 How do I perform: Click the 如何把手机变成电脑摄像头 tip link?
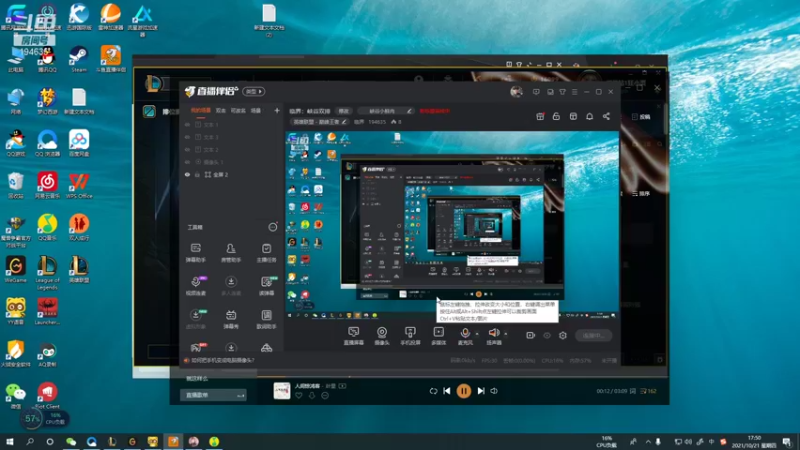(x=222, y=360)
